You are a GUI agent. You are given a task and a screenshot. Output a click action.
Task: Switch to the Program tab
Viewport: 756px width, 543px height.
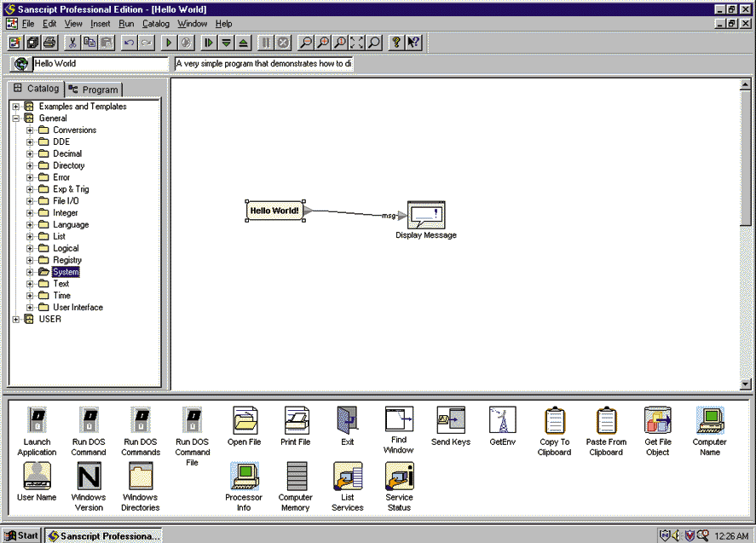pyautogui.click(x=95, y=90)
